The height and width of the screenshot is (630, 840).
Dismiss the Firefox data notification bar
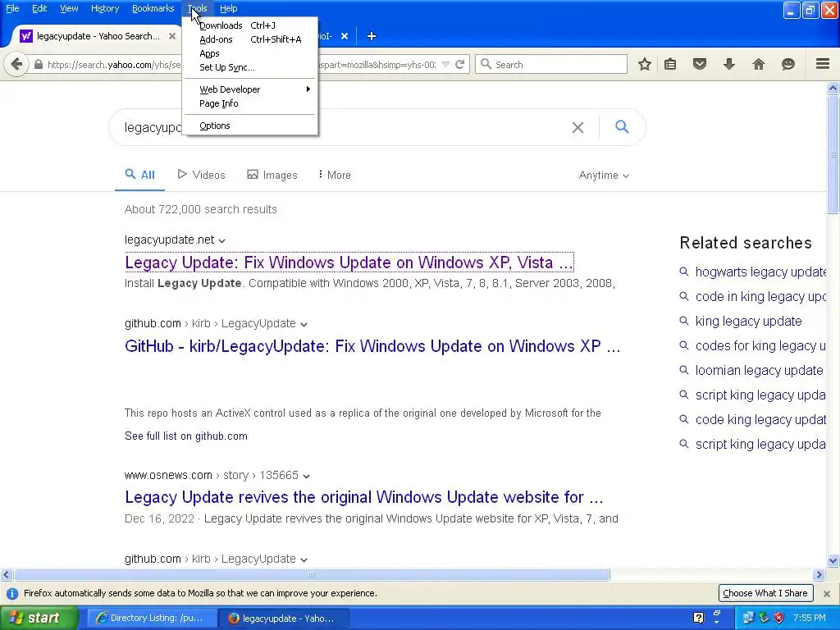pyautogui.click(x=827, y=594)
